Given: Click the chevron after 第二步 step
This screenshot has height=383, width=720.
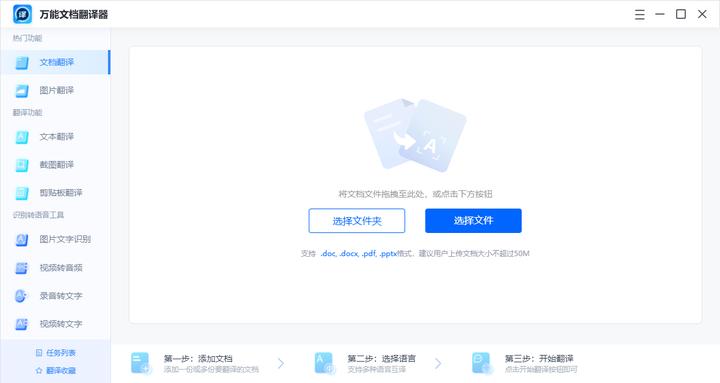Looking at the screenshot, I should 438,364.
